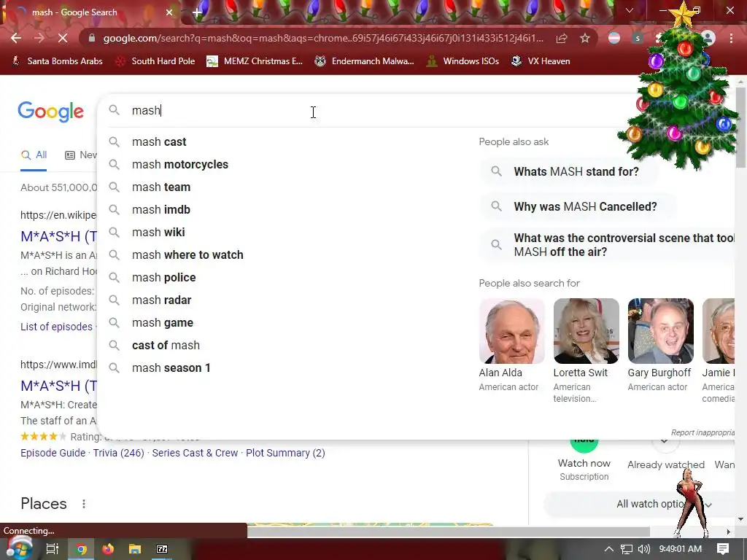The image size is (747, 560).
Task: Switch to the All results tab
Action: [34, 155]
